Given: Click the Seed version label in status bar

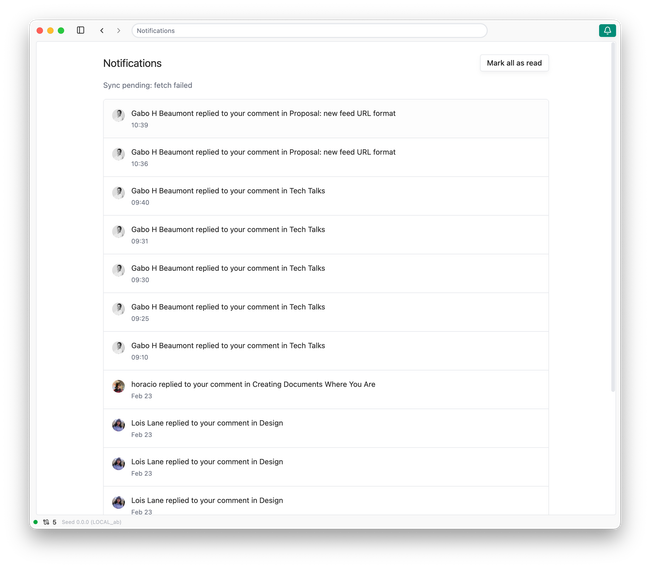Looking at the screenshot, I should (91, 522).
